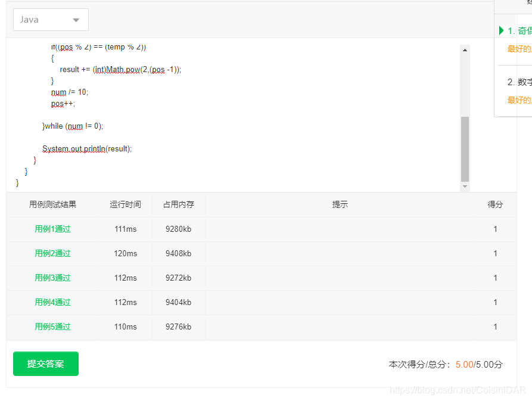Click the 9276kb memory cell
The image size is (532, 401).
[x=179, y=327]
